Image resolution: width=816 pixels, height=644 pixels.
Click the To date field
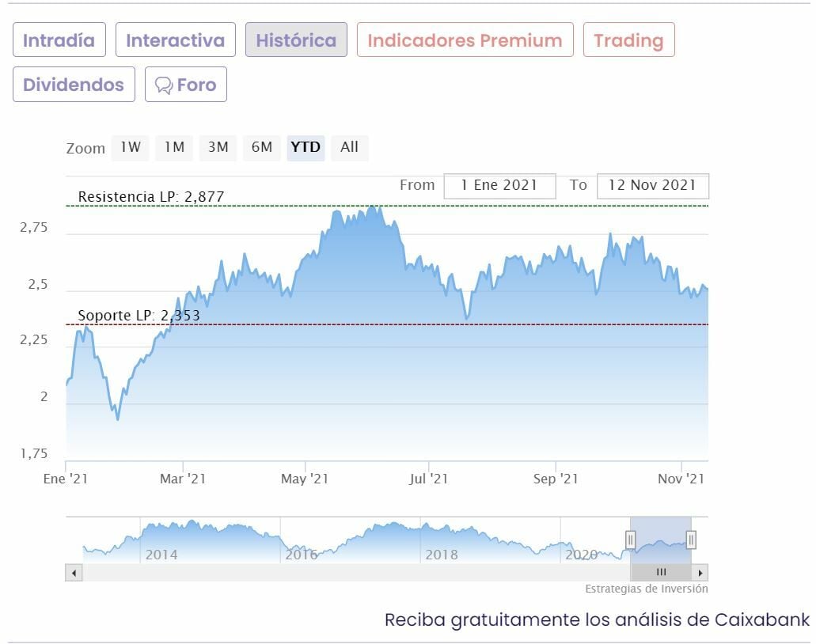click(x=652, y=186)
